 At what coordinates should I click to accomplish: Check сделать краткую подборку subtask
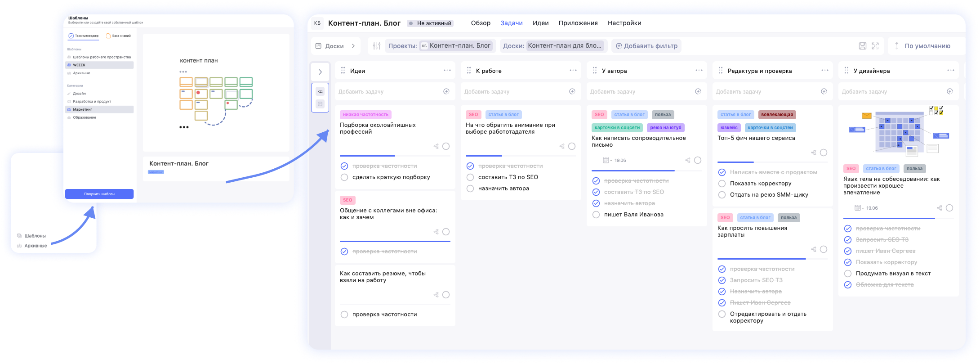click(344, 177)
